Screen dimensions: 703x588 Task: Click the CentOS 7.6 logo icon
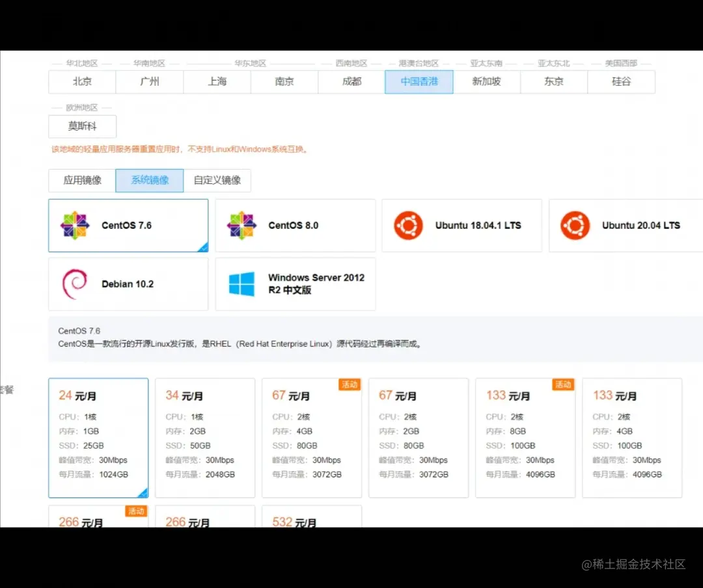point(75,226)
